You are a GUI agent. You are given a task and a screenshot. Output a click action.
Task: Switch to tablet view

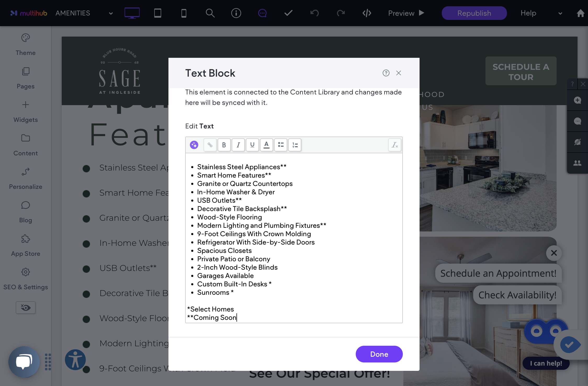coord(158,13)
